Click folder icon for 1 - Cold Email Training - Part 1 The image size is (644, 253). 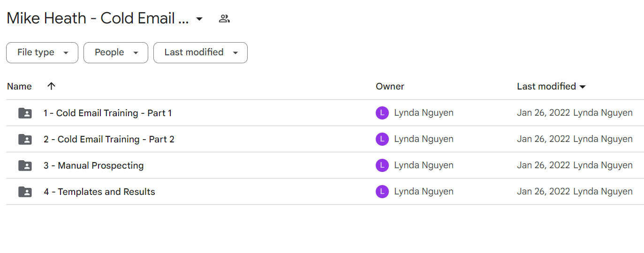click(x=25, y=113)
